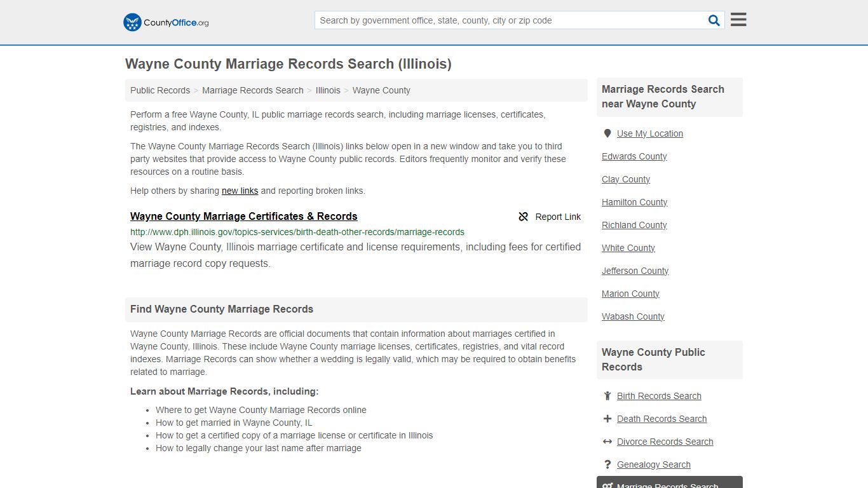Click the broken-link Report Link icon
This screenshot has width=868, height=488.
[524, 217]
